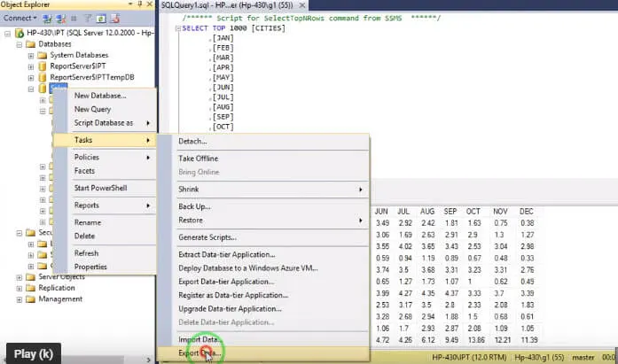The height and width of the screenshot is (364, 618).
Task: Choose New Database... from context menu
Action: (105, 96)
